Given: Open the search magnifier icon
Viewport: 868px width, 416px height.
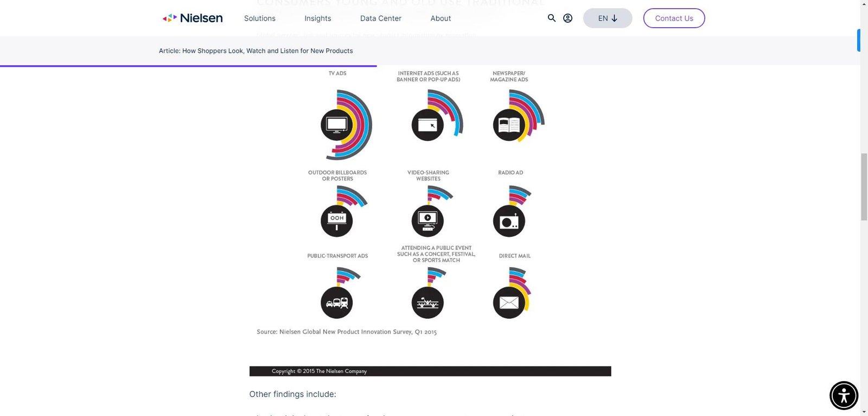Looking at the screenshot, I should point(552,18).
